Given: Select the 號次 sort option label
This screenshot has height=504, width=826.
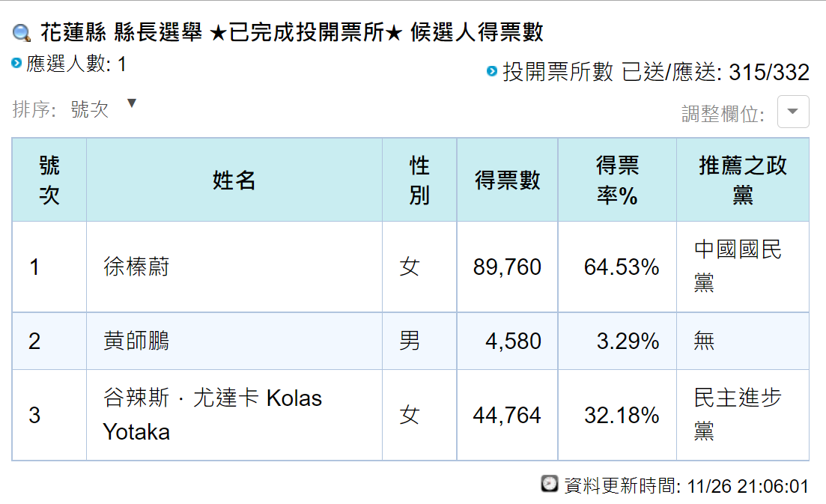Looking at the screenshot, I should [90, 109].
